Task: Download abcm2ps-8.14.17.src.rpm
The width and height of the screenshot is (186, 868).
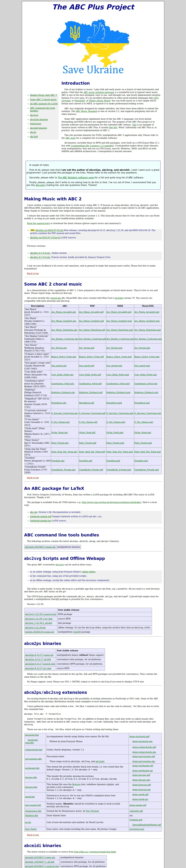Action: coord(38,668)
